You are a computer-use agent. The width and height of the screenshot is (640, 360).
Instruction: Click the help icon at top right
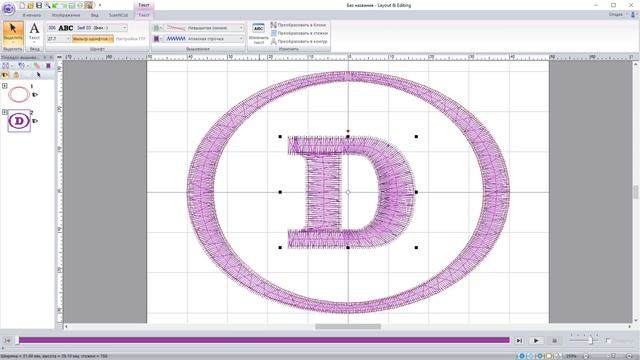(633, 15)
